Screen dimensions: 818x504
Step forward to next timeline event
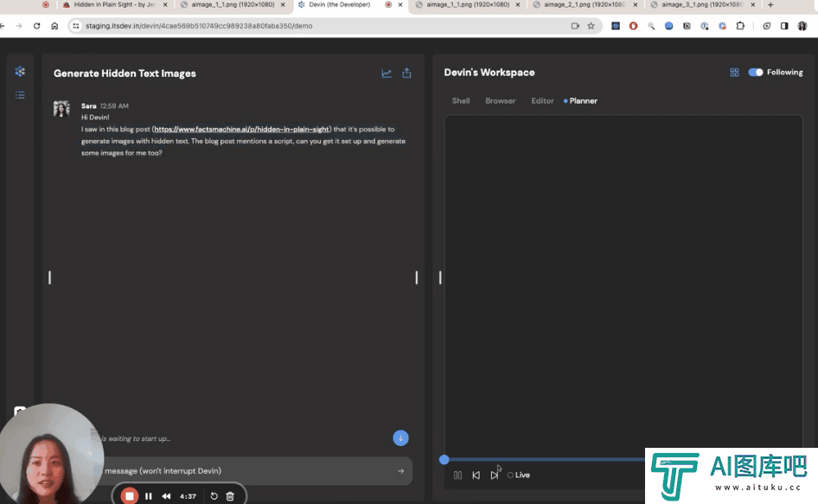point(494,475)
